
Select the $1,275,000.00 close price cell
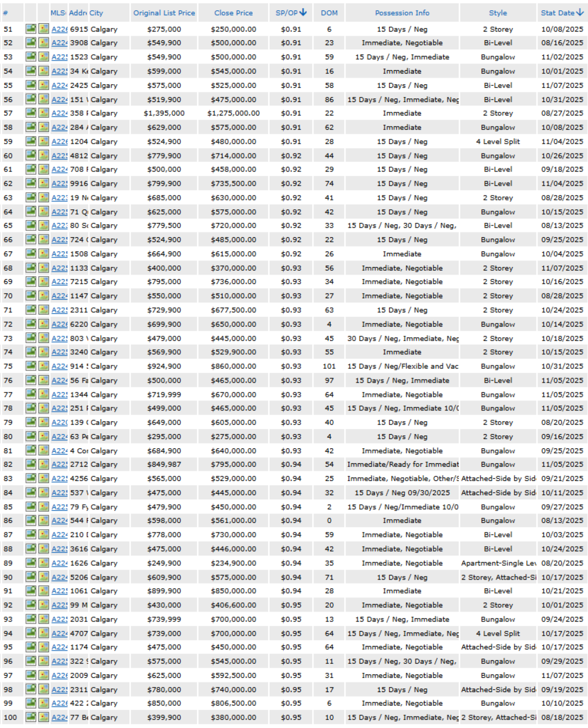233,113
